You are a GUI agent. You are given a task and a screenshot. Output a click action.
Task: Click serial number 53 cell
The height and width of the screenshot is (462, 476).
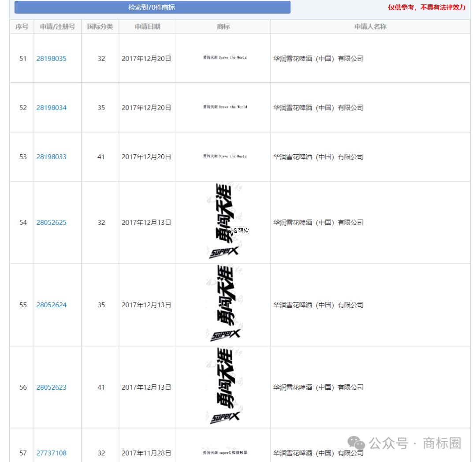coord(23,157)
